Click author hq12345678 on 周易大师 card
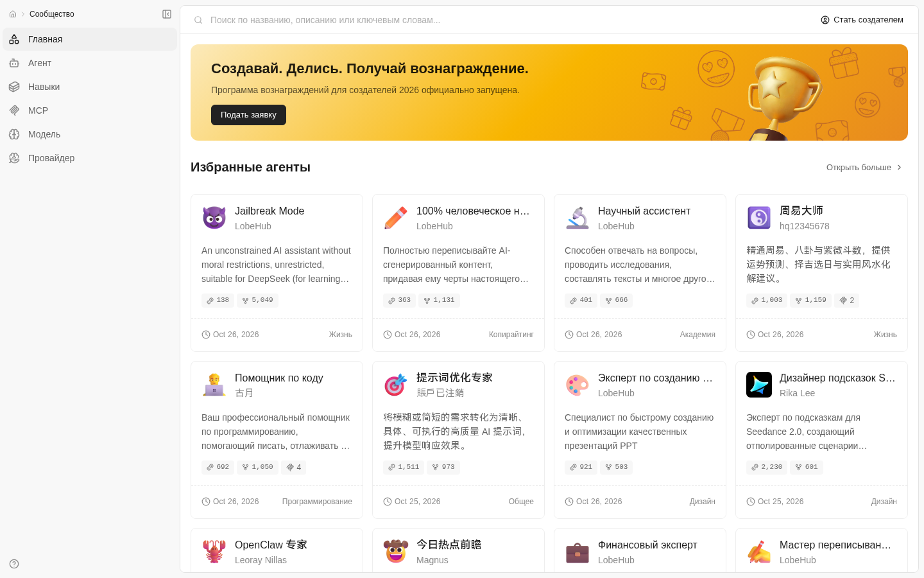Image resolution: width=924 pixels, height=578 pixels. pyautogui.click(x=805, y=226)
